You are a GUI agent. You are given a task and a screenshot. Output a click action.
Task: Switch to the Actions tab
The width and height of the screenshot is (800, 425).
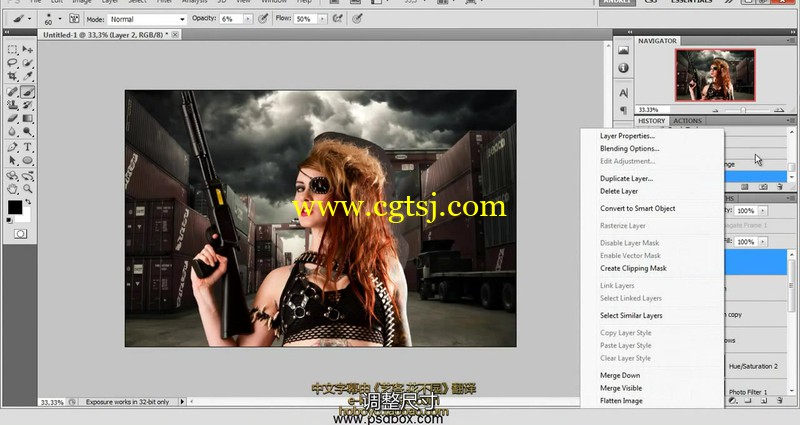tap(687, 121)
